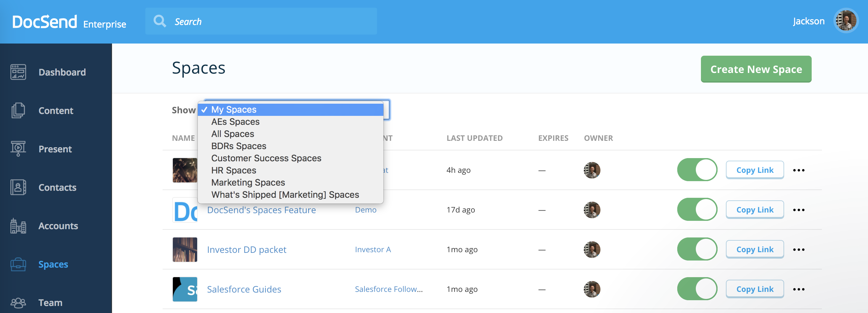The height and width of the screenshot is (313, 868).
Task: Open the Salesforce Follow... account link
Action: [x=389, y=289]
